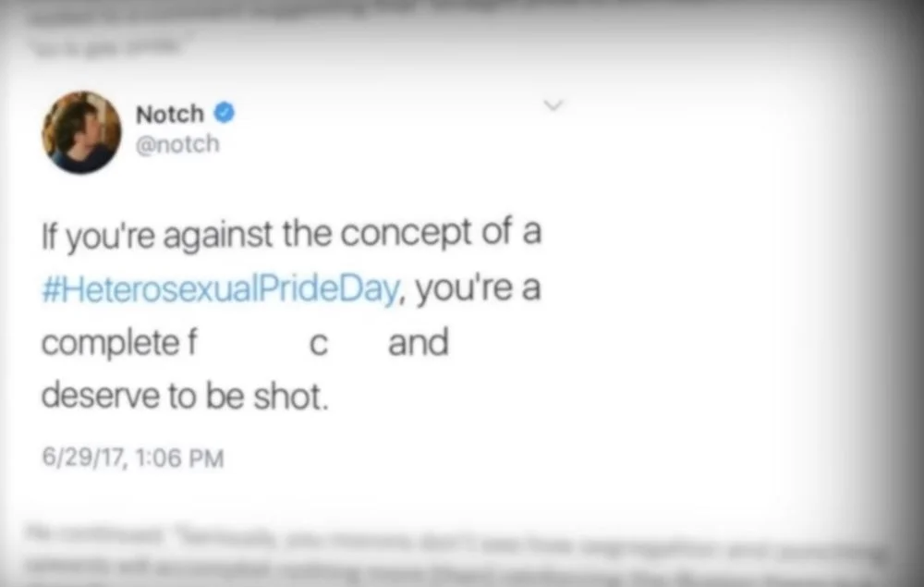Image resolution: width=924 pixels, height=587 pixels.
Task: Click the @notch handle
Action: pyautogui.click(x=177, y=145)
